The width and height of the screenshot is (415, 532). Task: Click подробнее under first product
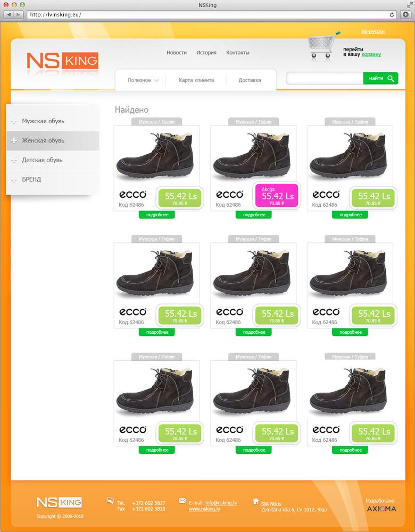(157, 215)
